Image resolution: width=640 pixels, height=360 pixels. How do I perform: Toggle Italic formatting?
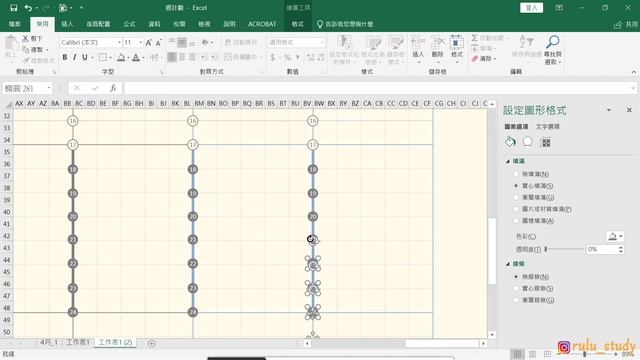tap(74, 58)
